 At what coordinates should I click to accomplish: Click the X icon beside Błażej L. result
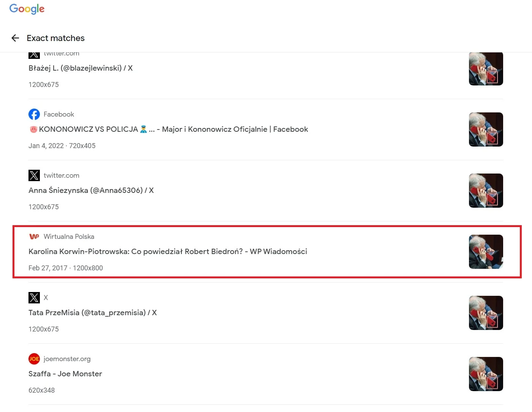(x=34, y=54)
